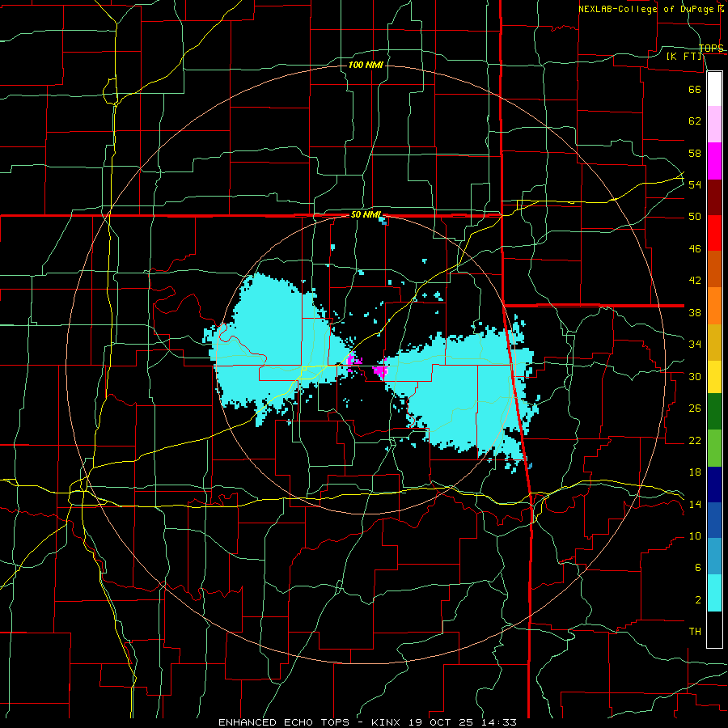728x728 pixels.
Task: Click the "54" value on the scale
Action: pos(695,184)
